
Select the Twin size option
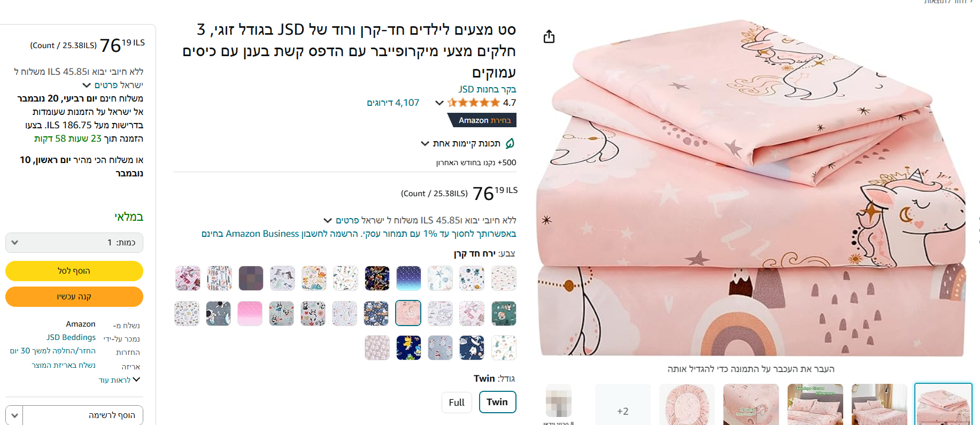tap(497, 402)
